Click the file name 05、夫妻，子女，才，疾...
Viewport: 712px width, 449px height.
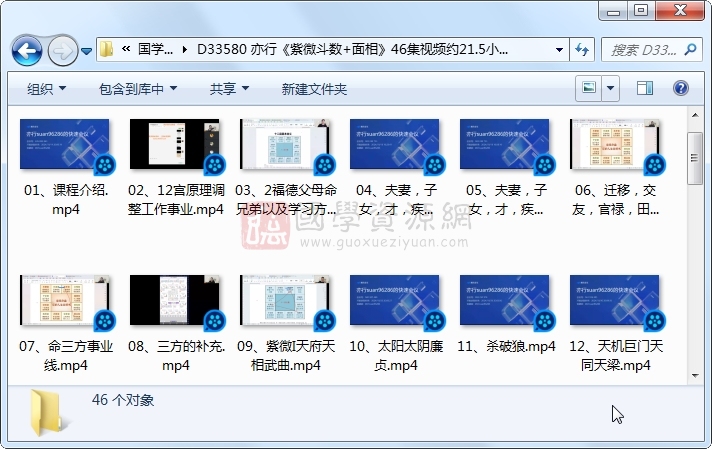[x=506, y=199]
